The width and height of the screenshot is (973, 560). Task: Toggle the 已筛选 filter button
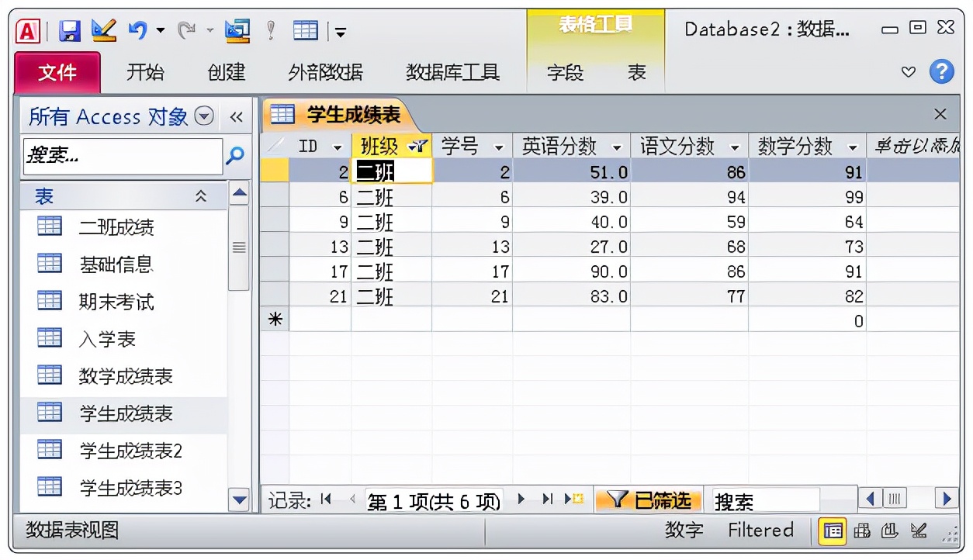coord(648,500)
